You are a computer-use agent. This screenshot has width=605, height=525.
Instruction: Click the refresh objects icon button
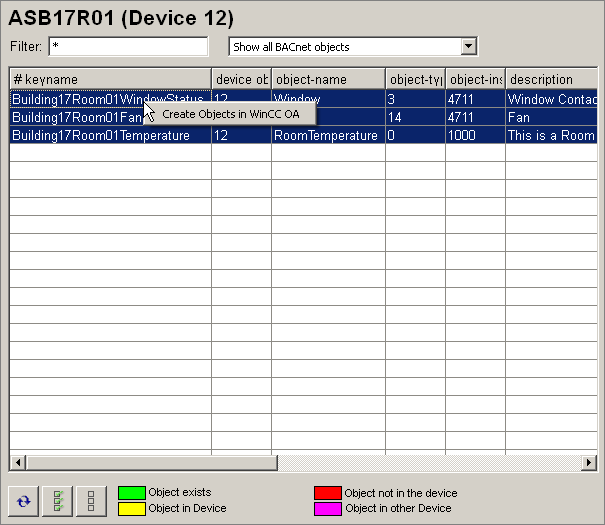pos(24,501)
